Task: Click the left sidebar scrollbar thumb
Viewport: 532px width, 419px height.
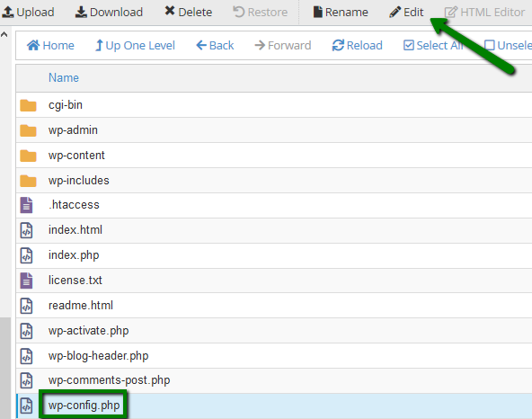Action: 5,368
